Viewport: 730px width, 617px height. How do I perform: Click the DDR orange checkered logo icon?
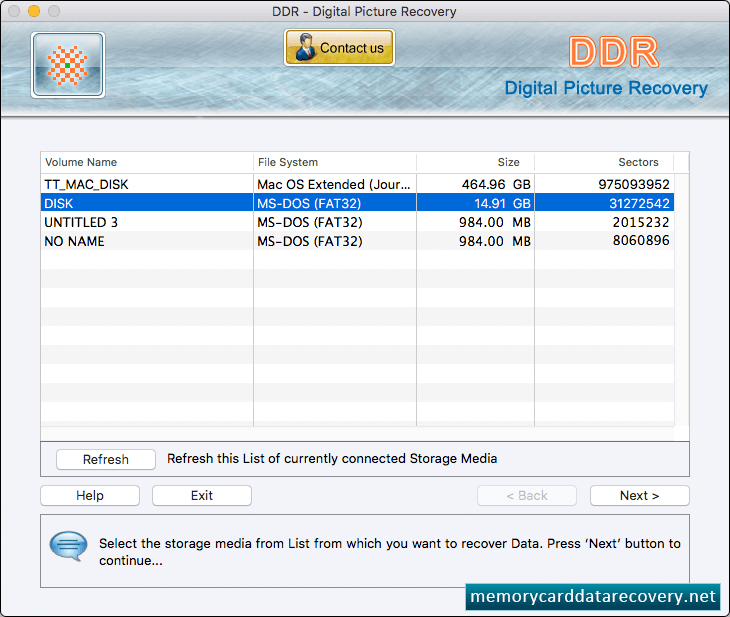[68, 65]
